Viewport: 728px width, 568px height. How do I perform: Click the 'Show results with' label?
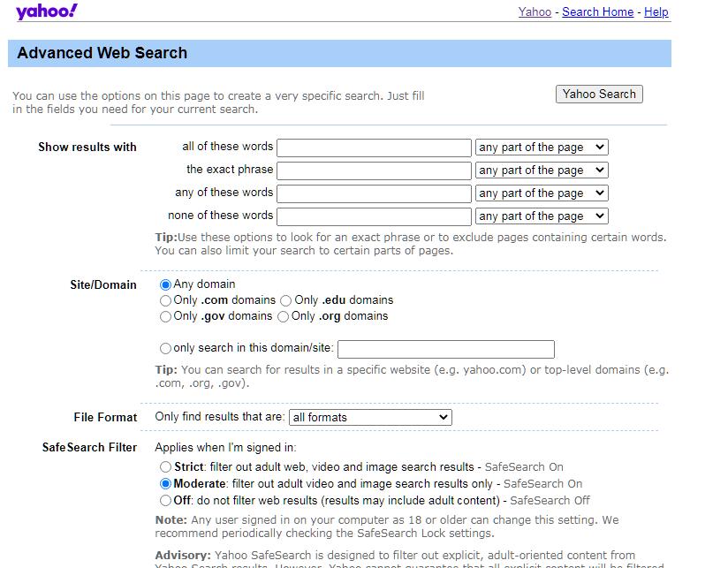(x=87, y=148)
